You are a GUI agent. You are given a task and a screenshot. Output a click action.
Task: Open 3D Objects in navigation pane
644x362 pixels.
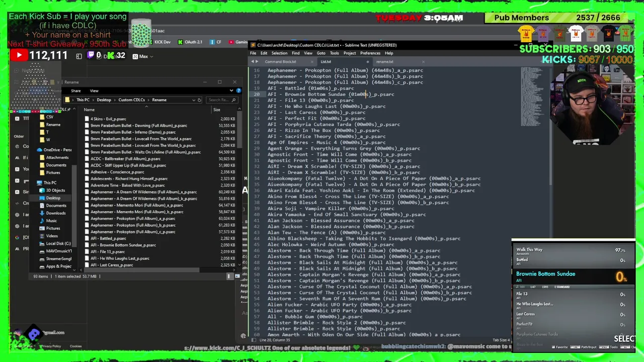[55, 190]
